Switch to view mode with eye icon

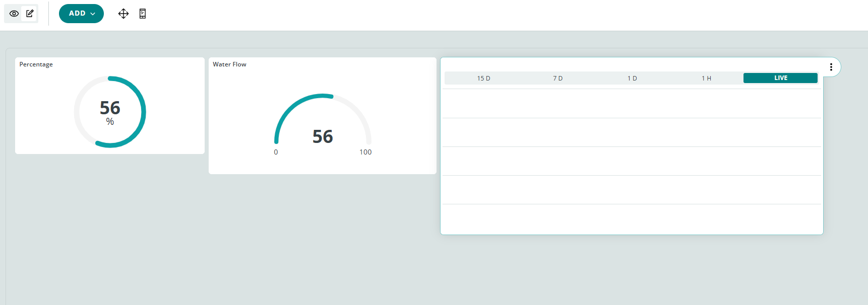click(x=14, y=14)
